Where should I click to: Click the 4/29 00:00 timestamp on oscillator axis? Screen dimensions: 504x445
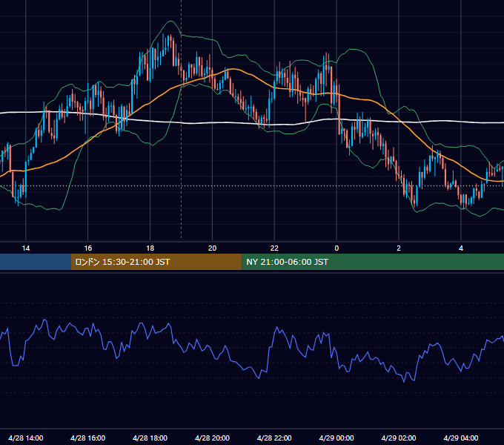tap(336, 438)
